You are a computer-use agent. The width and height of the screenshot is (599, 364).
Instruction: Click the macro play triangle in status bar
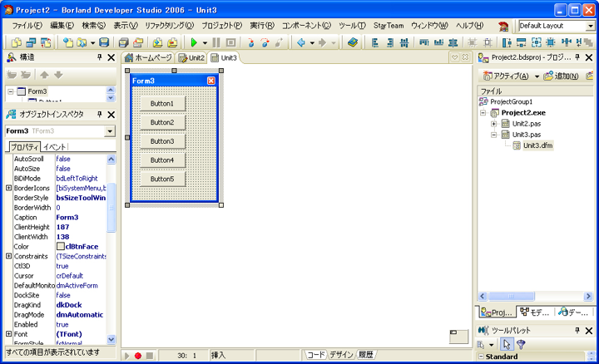[126, 356]
